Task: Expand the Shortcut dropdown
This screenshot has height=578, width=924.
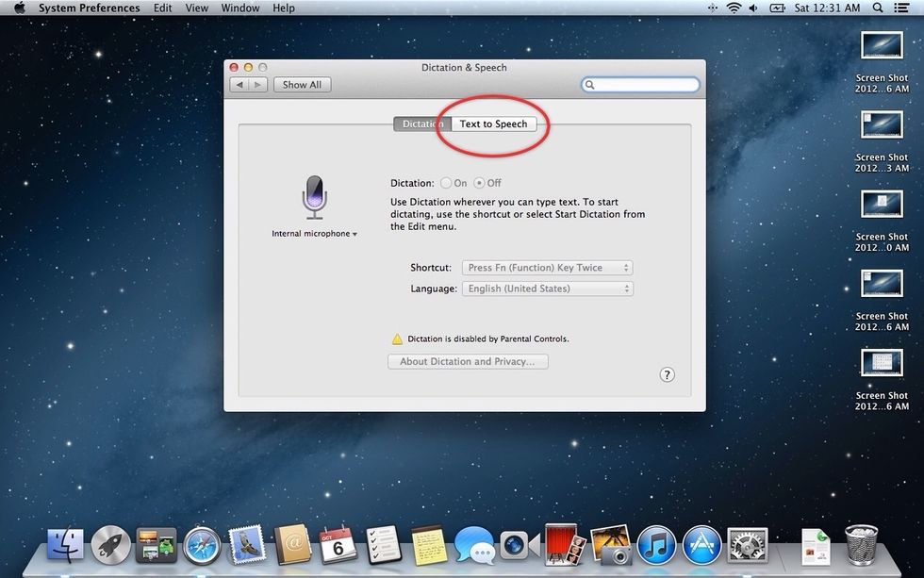Action: [x=547, y=268]
